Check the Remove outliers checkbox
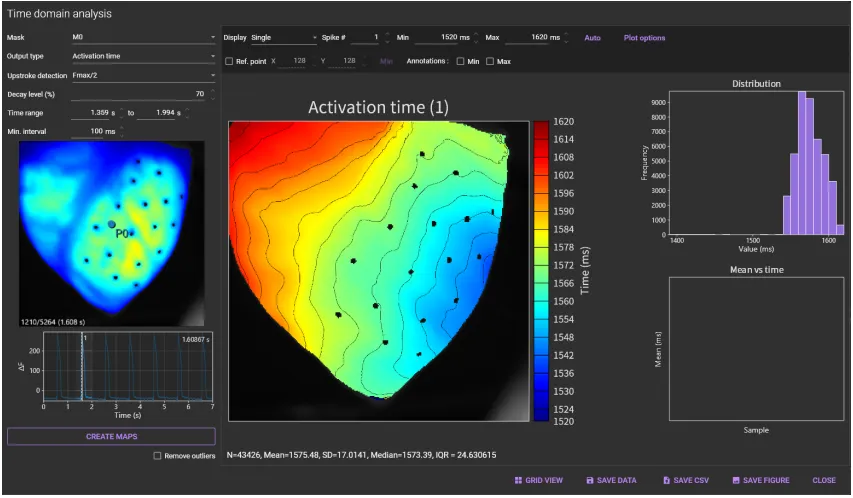 tap(157, 456)
